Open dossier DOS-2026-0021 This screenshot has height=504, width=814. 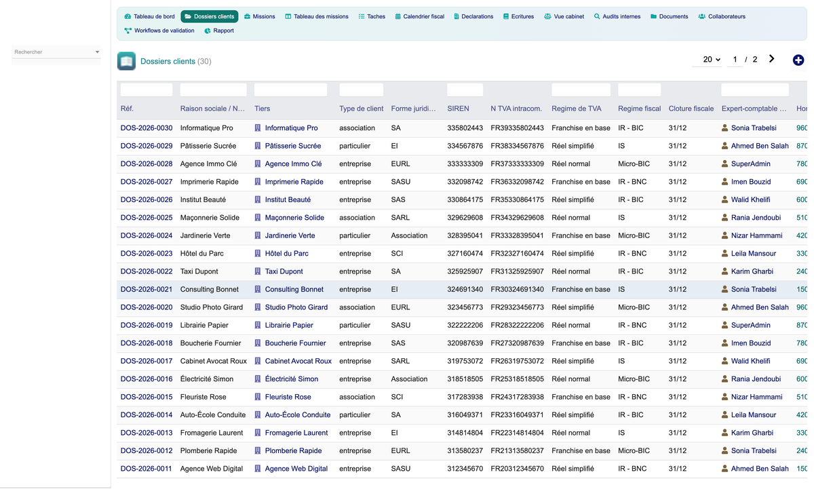pos(147,290)
